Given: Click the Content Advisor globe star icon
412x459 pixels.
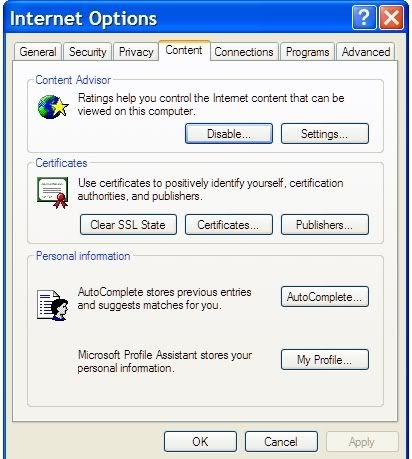Looking at the screenshot, I should tap(53, 107).
